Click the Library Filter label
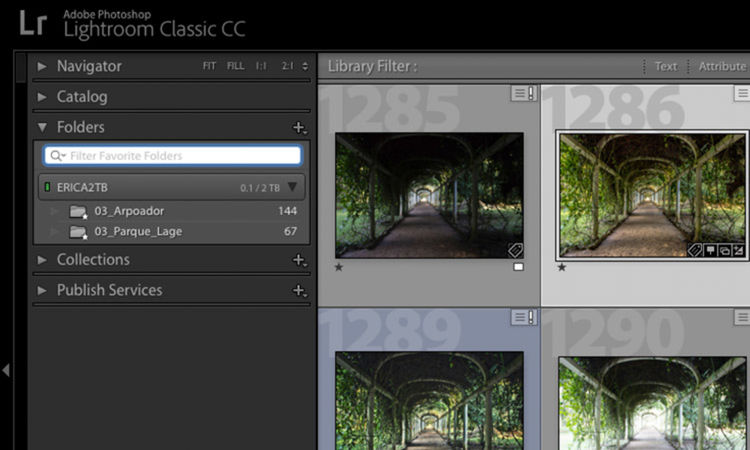Screen dimensions: 750x450 tap(372, 66)
